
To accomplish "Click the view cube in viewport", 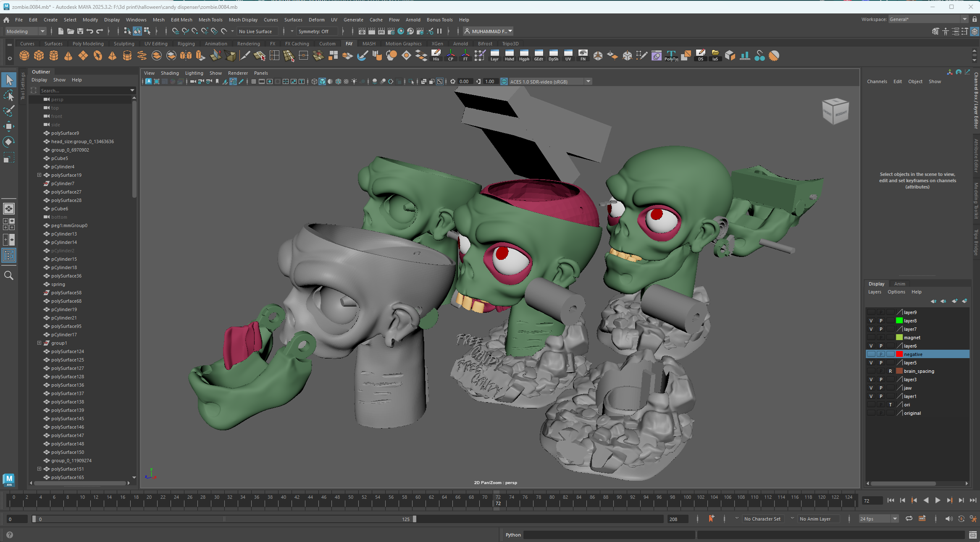I will 835,111.
